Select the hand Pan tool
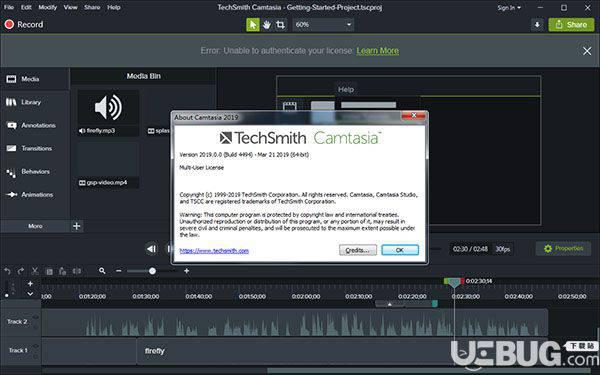The width and height of the screenshot is (600, 375). (x=267, y=25)
